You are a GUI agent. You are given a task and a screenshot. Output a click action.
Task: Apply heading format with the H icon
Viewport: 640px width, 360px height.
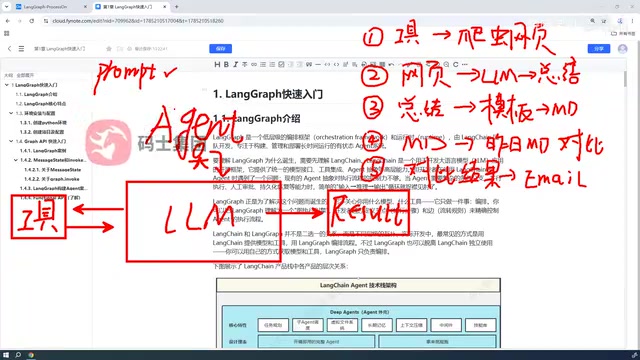point(217,64)
